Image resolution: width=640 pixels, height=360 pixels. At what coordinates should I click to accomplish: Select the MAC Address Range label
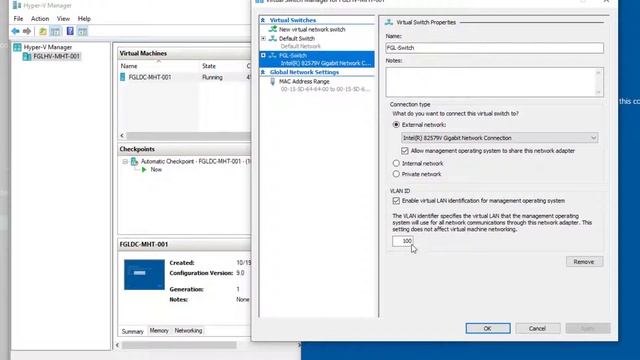[304, 82]
